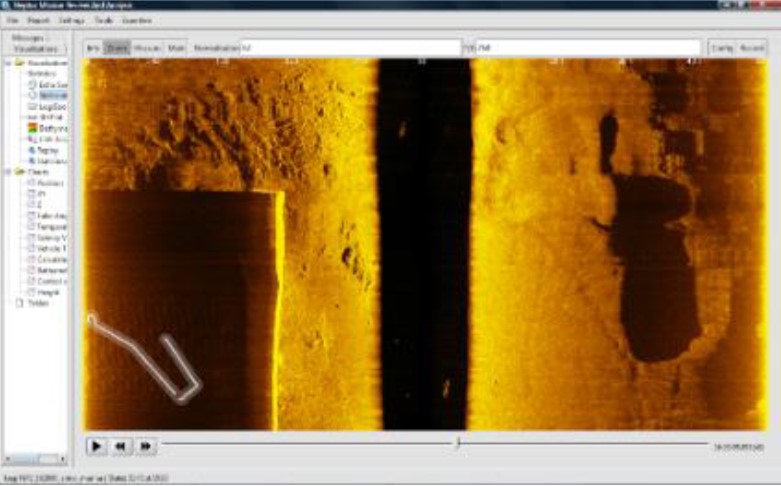Click the rewind playback button
The height and width of the screenshot is (486, 781).
pyautogui.click(x=121, y=446)
